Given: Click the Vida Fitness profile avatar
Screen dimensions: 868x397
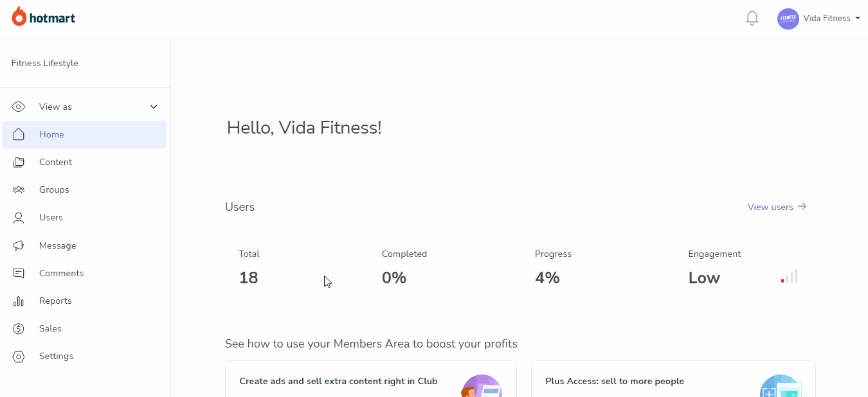Looking at the screenshot, I should click(x=788, y=19).
